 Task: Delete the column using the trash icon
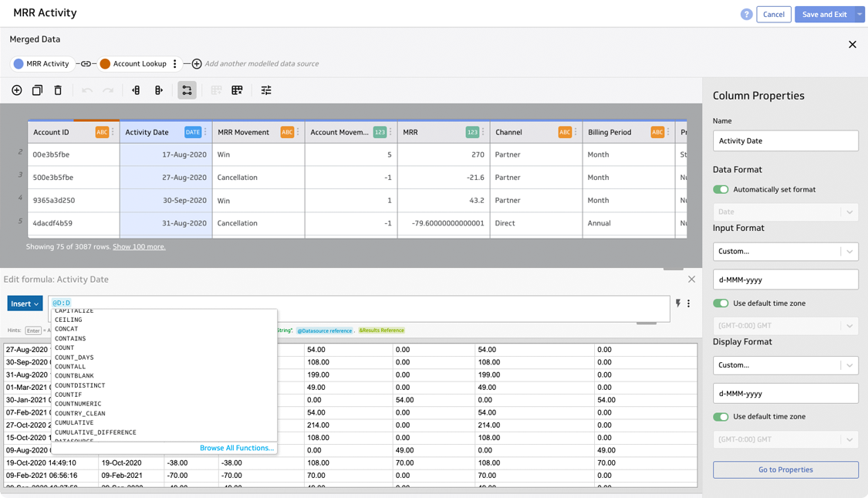(58, 90)
